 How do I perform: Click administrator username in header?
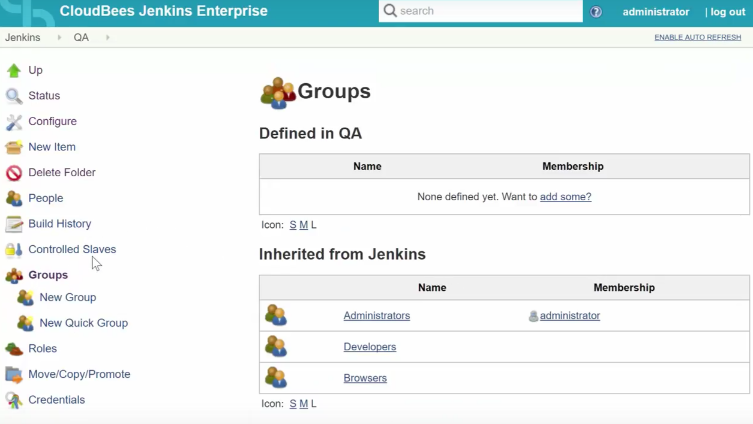pyautogui.click(x=656, y=12)
